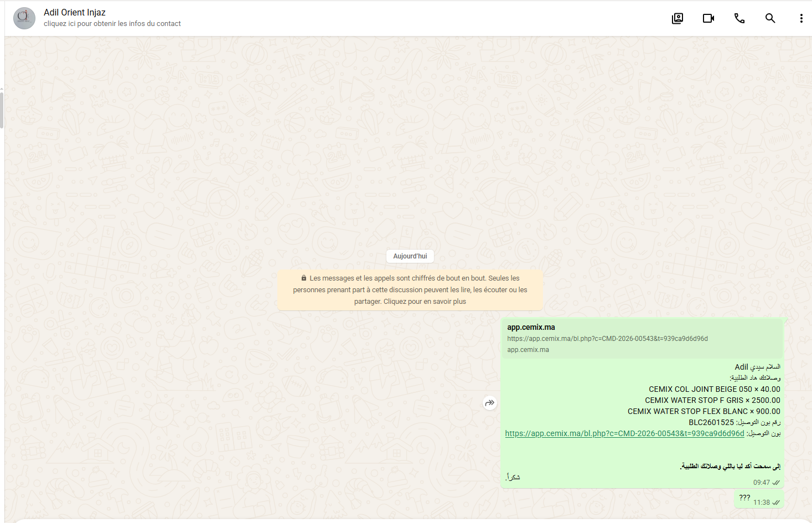The width and height of the screenshot is (812, 523).
Task: Open the contact media gallery icon
Action: tap(677, 18)
